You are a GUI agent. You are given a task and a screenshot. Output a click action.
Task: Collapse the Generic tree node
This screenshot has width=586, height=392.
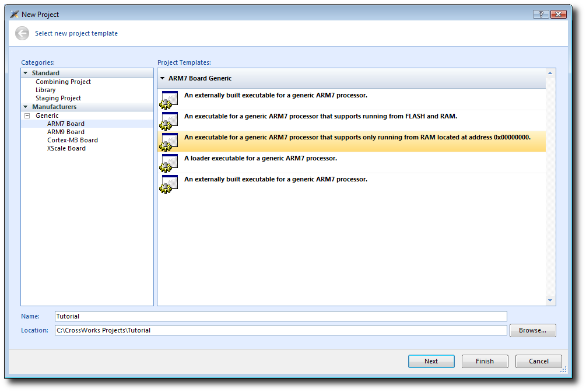[27, 116]
